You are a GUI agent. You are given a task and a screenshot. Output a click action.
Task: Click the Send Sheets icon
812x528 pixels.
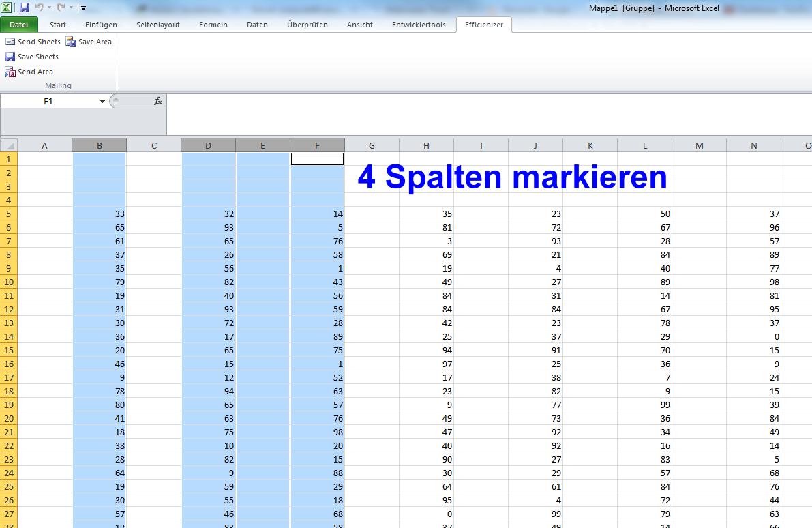click(10, 42)
